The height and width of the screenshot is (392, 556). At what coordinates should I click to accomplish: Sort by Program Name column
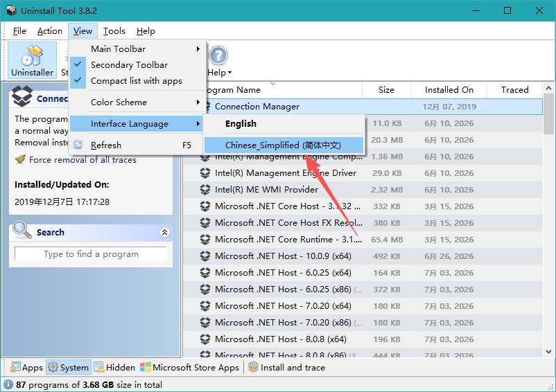click(272, 90)
